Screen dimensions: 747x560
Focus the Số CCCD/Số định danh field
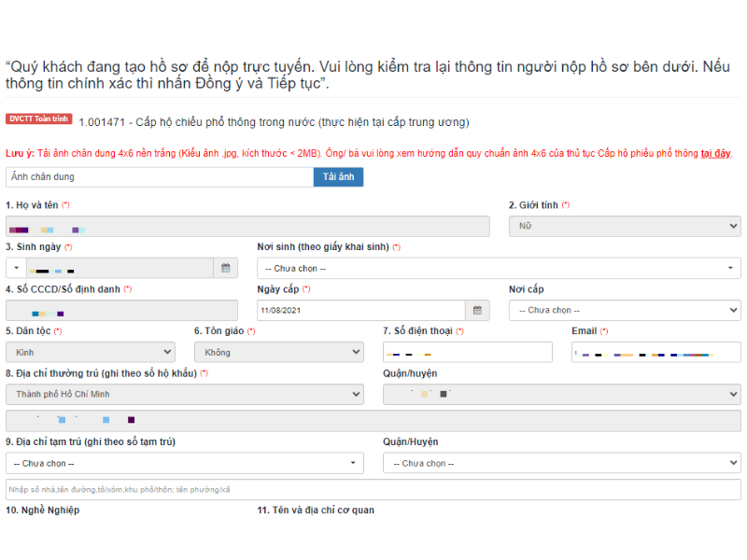(x=121, y=311)
